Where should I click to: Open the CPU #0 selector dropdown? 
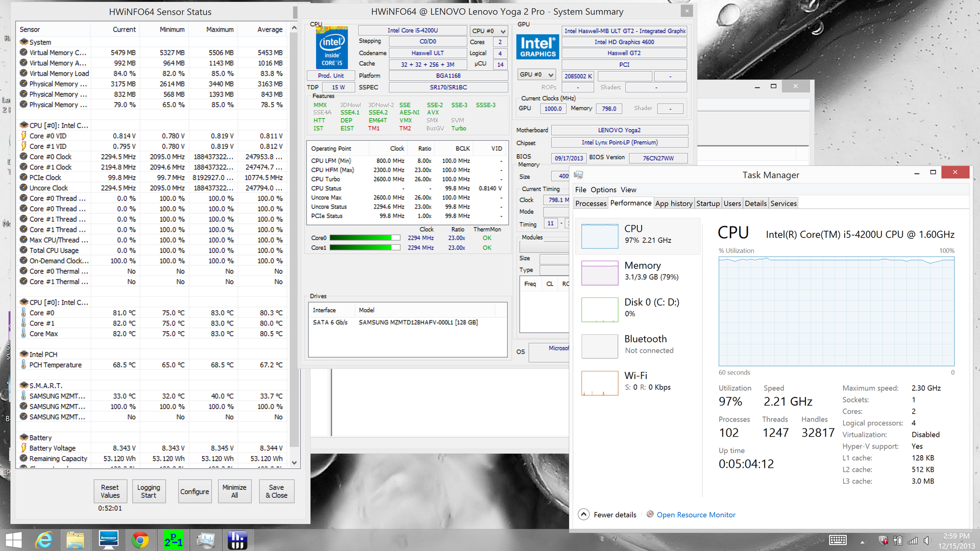(x=488, y=31)
